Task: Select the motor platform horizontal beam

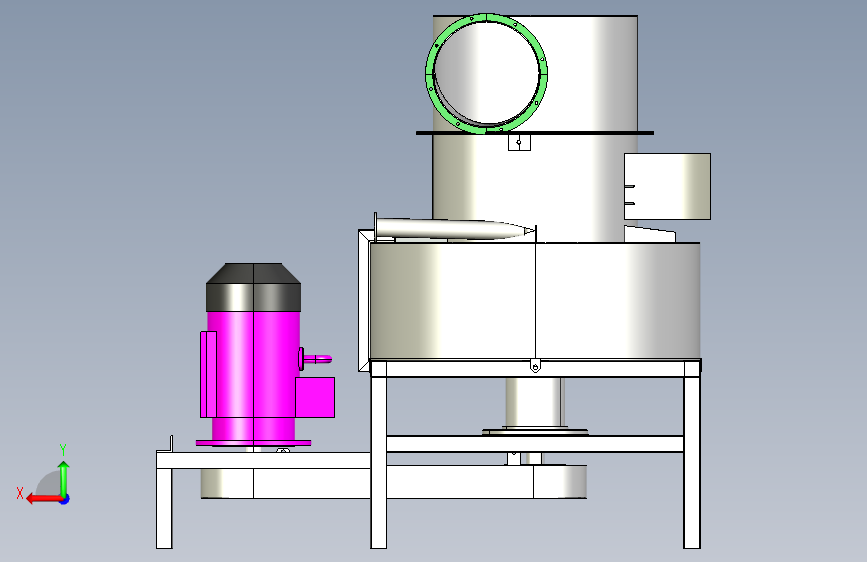Action: [x=263, y=460]
